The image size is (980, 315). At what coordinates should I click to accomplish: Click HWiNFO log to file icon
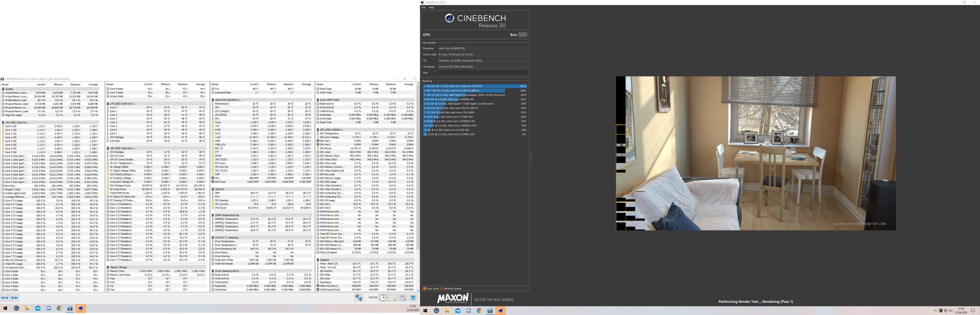393,298
